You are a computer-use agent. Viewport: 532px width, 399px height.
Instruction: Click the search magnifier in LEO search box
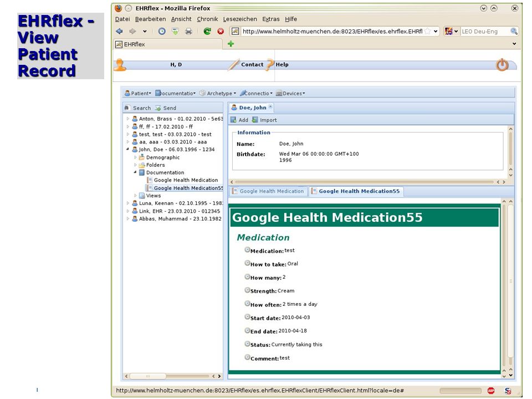tap(514, 31)
